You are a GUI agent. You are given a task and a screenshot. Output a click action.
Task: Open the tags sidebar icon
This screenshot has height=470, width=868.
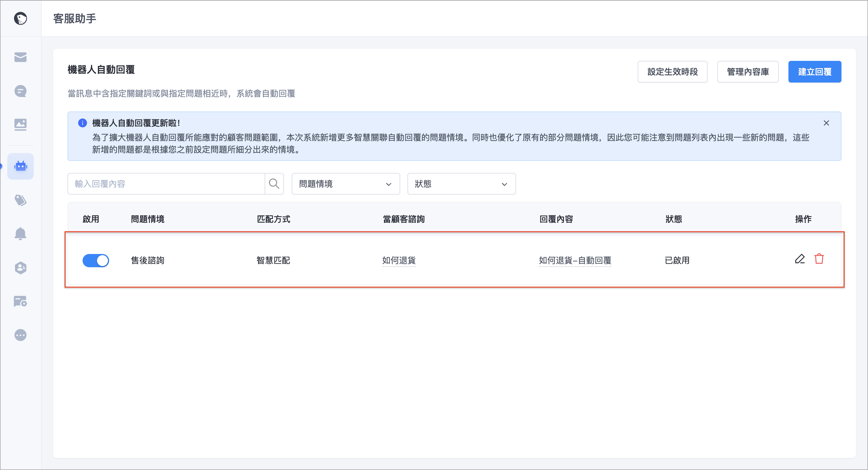(x=20, y=200)
